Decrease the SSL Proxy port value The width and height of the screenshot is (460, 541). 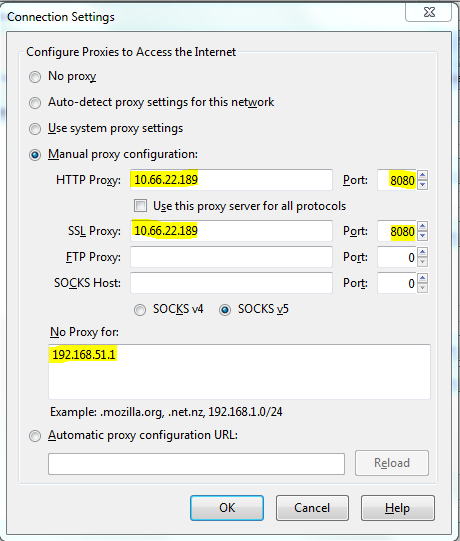tap(423, 236)
